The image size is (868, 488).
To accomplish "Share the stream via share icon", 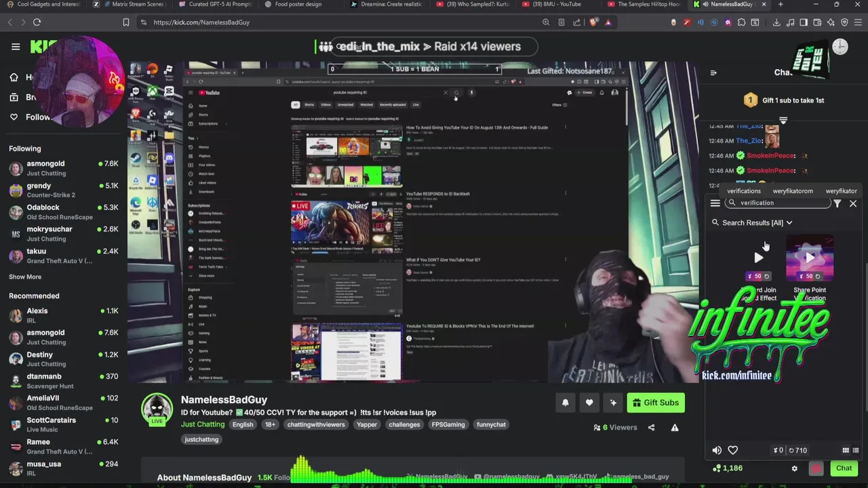I will coord(651,428).
